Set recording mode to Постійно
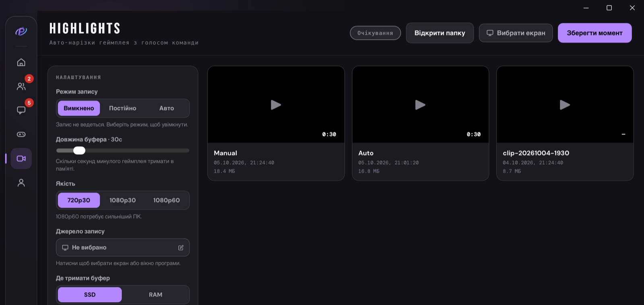Screen dimensions: 644x305 (123, 108)
